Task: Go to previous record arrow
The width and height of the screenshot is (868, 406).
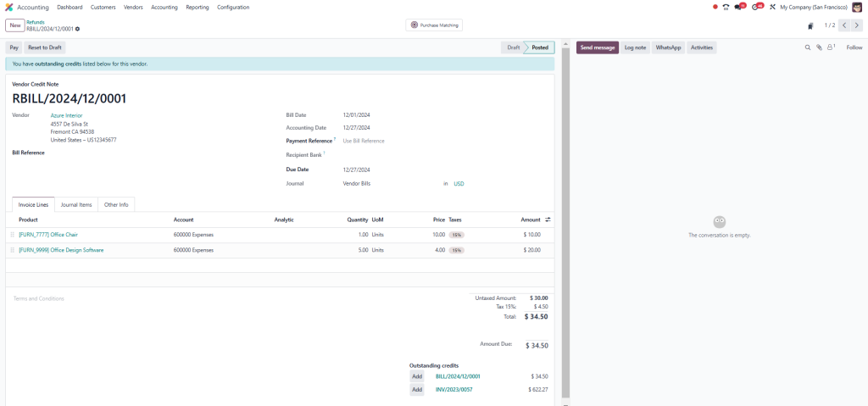Action: (845, 25)
